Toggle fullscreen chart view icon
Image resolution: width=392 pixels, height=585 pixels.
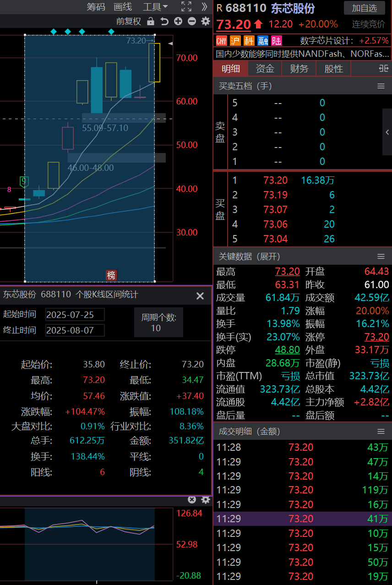click(x=186, y=6)
